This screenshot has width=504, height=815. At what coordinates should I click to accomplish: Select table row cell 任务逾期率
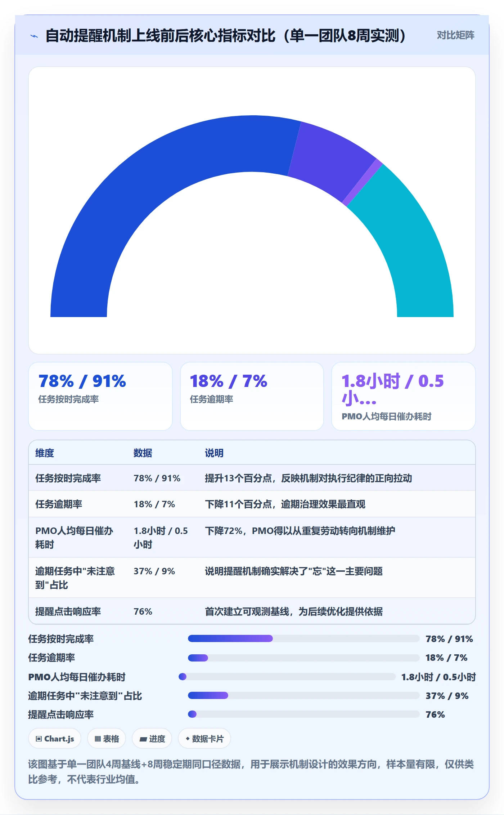tap(59, 504)
